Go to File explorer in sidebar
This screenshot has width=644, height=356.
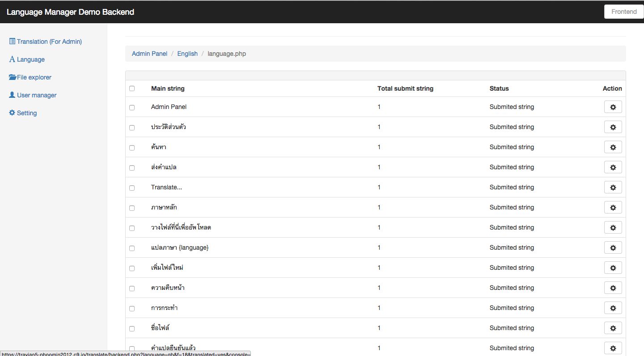34,77
